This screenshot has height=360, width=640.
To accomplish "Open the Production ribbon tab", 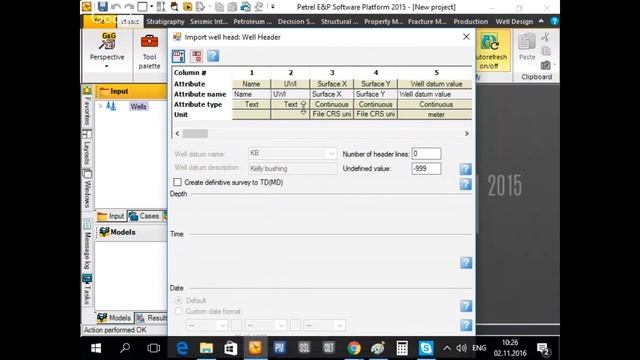I will point(471,21).
